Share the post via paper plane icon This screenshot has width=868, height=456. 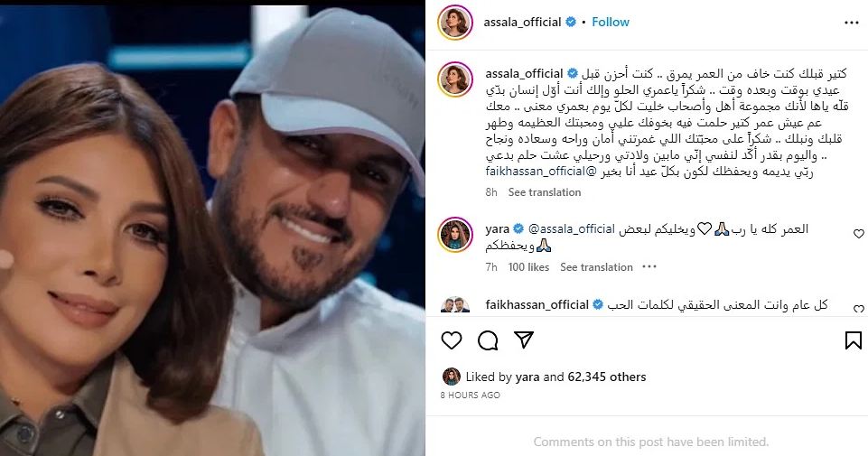click(x=524, y=340)
